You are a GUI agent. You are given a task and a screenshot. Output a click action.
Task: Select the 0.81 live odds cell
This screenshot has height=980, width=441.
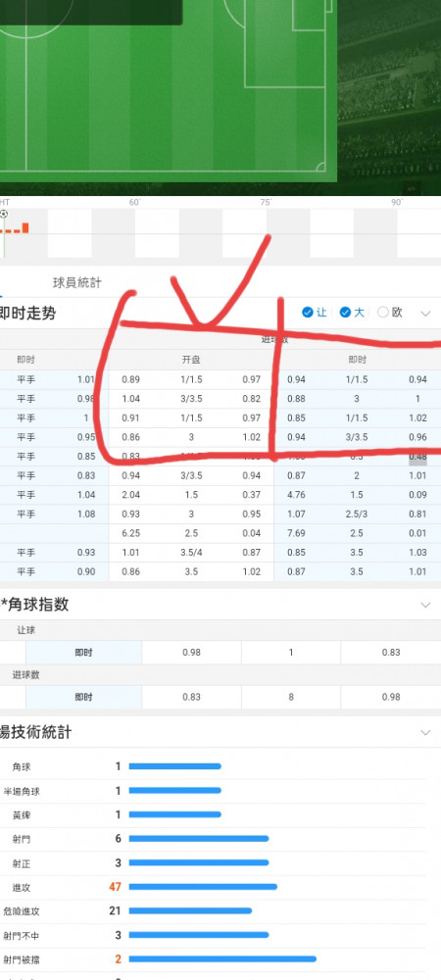click(417, 514)
